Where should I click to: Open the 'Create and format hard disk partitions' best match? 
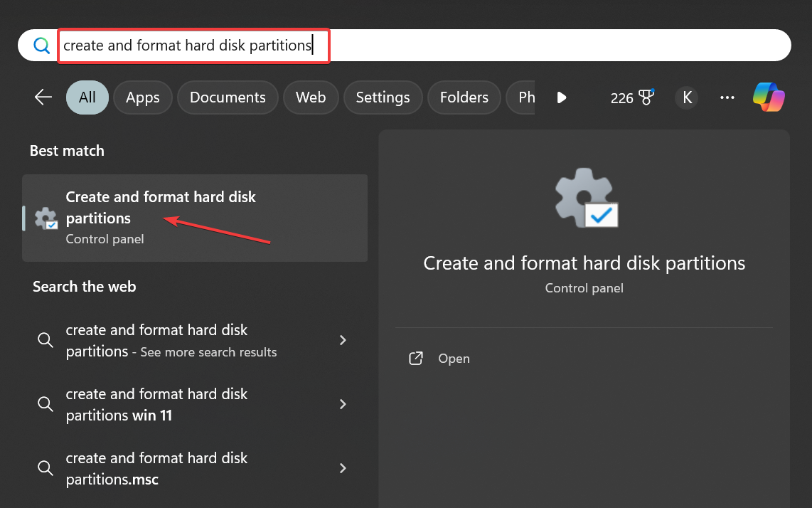tap(161, 217)
